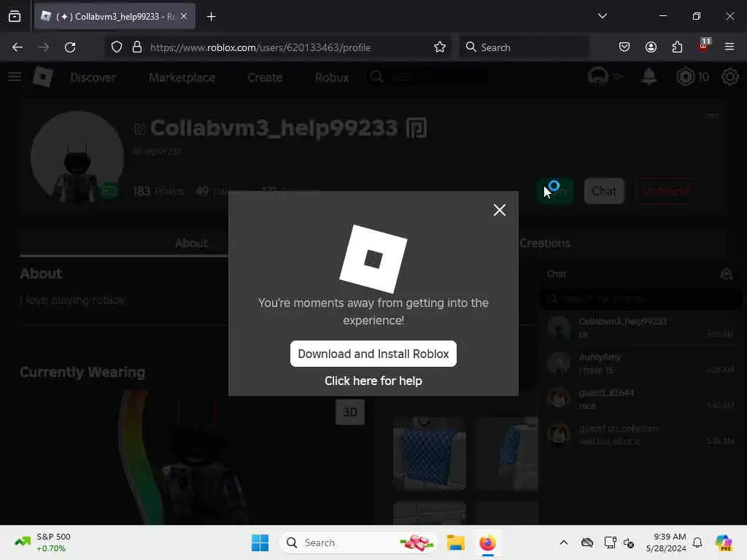Open the clock showing 9:39 AM
Screen dimensions: 747x560
click(666, 542)
